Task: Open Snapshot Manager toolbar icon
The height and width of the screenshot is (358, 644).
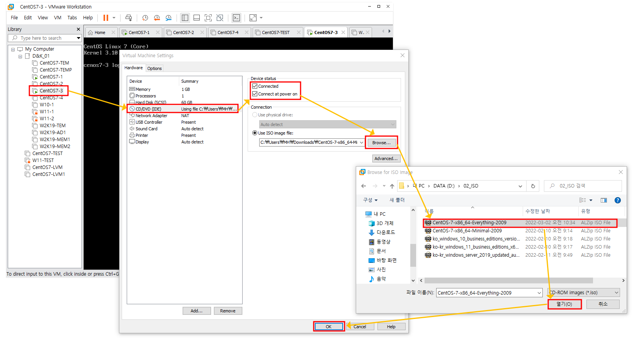Action: coord(168,18)
